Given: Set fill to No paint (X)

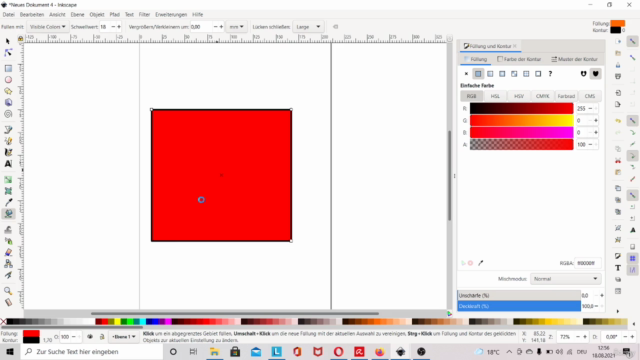Looking at the screenshot, I should (466, 74).
